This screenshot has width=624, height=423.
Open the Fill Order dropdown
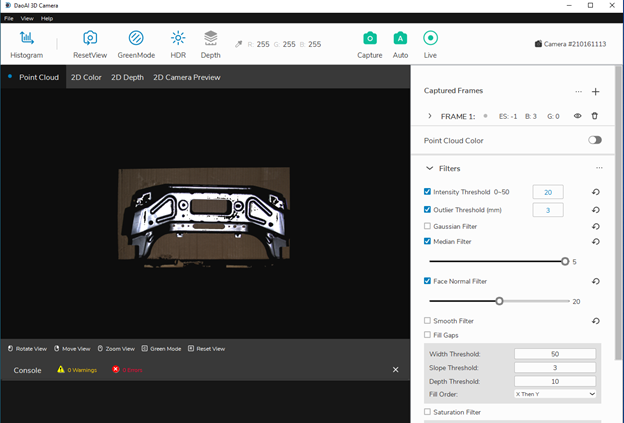555,394
